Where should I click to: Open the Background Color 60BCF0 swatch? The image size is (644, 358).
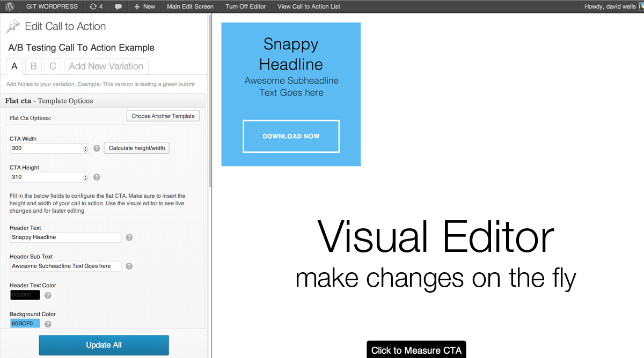[x=25, y=324]
